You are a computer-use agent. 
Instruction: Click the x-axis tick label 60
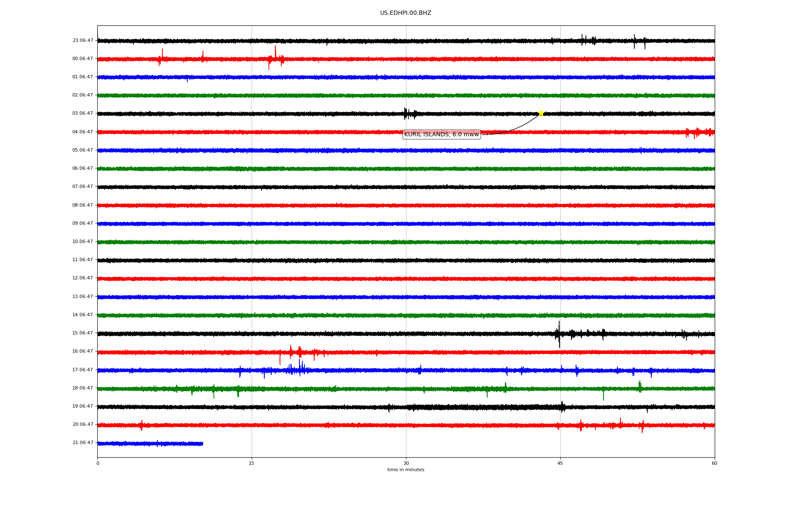[714, 464]
